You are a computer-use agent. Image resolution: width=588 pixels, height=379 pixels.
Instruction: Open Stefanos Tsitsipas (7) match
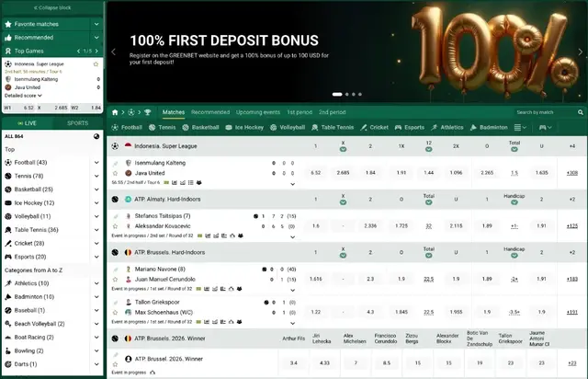(x=163, y=216)
